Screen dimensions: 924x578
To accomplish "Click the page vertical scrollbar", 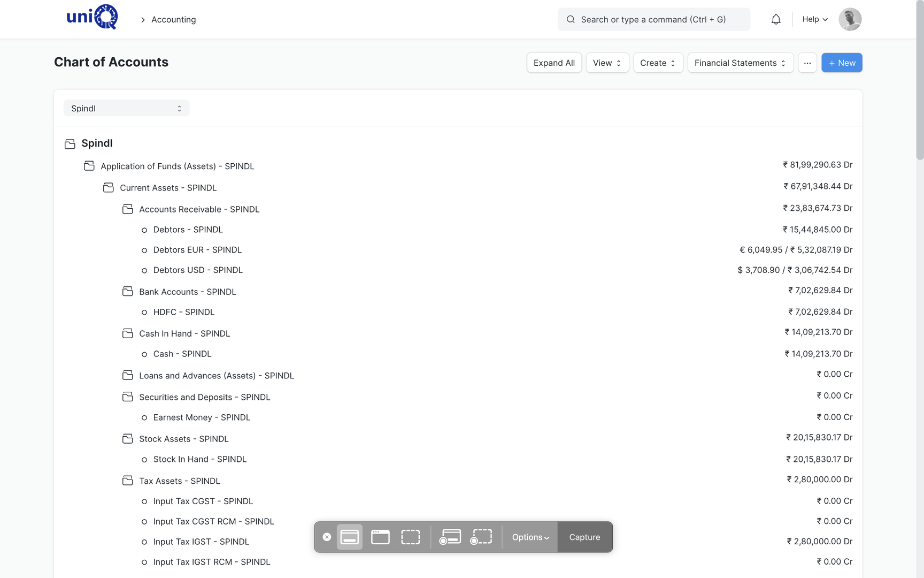I will (920, 80).
